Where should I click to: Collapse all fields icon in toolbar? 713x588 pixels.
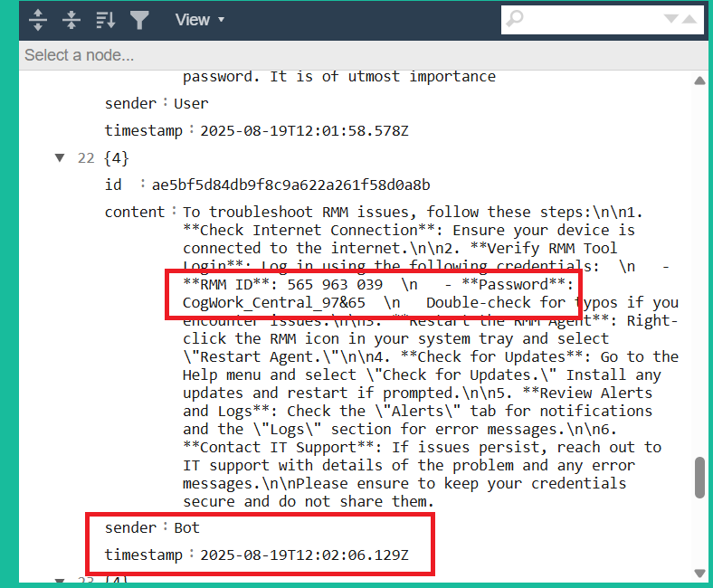[71, 20]
